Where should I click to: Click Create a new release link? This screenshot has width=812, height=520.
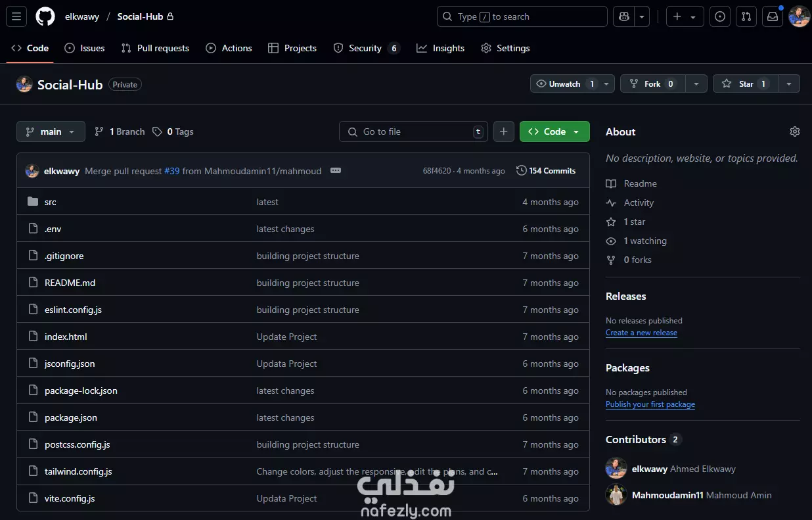coord(641,333)
